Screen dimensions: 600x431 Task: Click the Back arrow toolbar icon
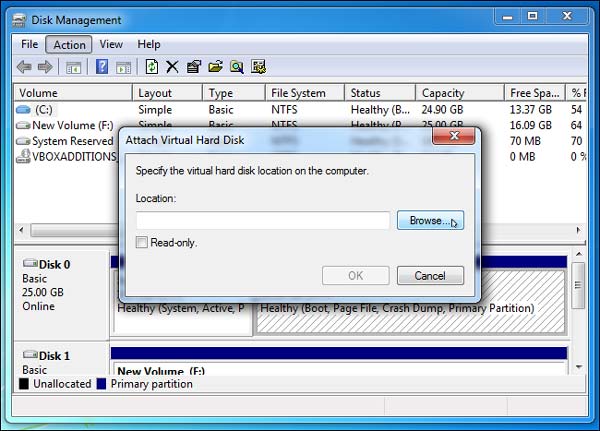[x=24, y=67]
